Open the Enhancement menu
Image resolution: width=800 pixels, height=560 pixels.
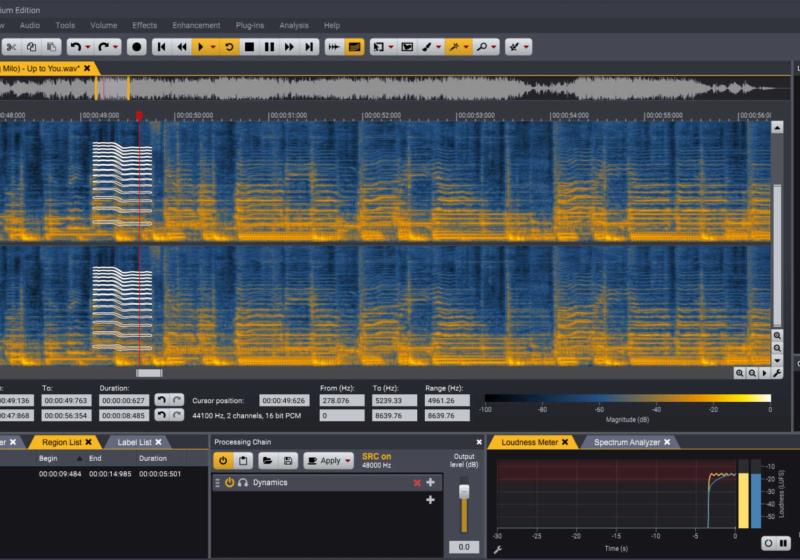pos(196,25)
